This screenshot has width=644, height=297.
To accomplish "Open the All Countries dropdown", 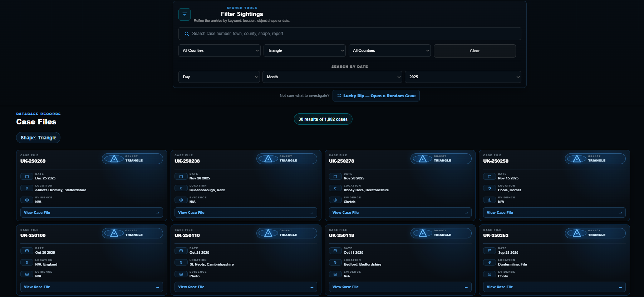I will pos(390,50).
